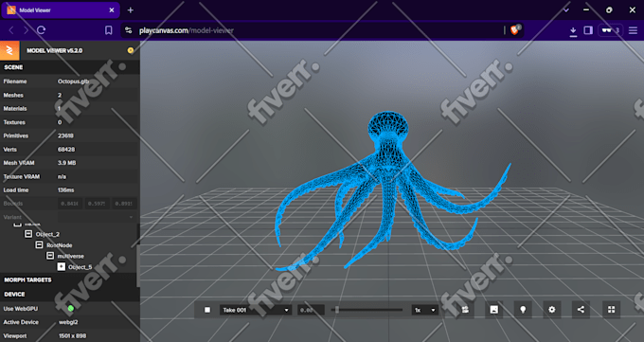The image size is (644, 342).
Task: Collapse the RootNode tree node
Action: (x=39, y=245)
